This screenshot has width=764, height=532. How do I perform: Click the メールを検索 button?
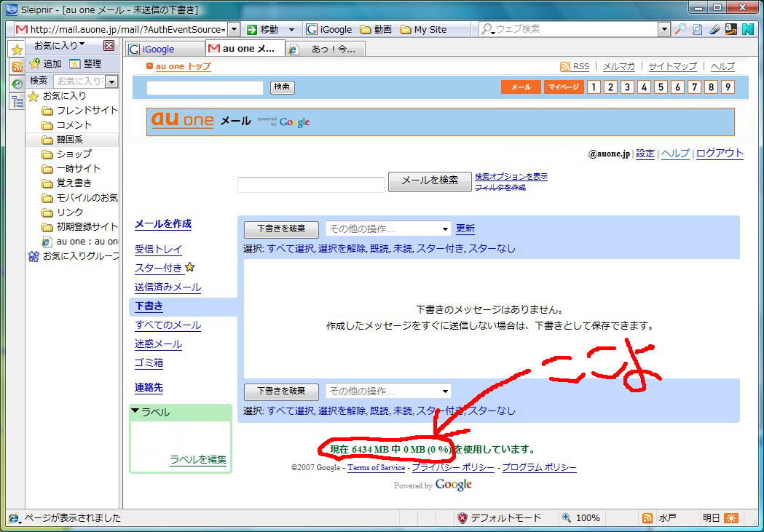430,181
